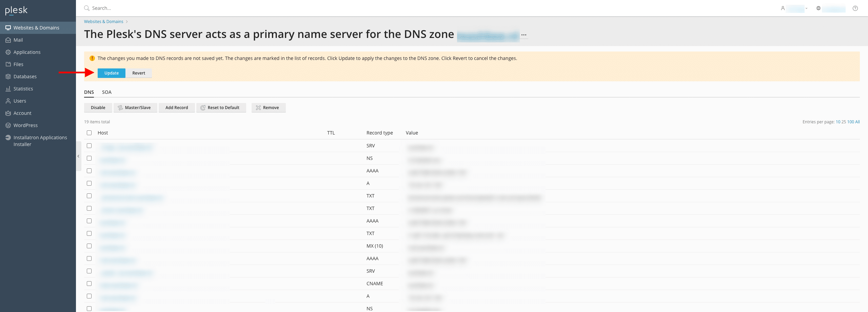Viewport: 868px width, 312px height.
Task: Open Files section in sidebar
Action: click(38, 64)
